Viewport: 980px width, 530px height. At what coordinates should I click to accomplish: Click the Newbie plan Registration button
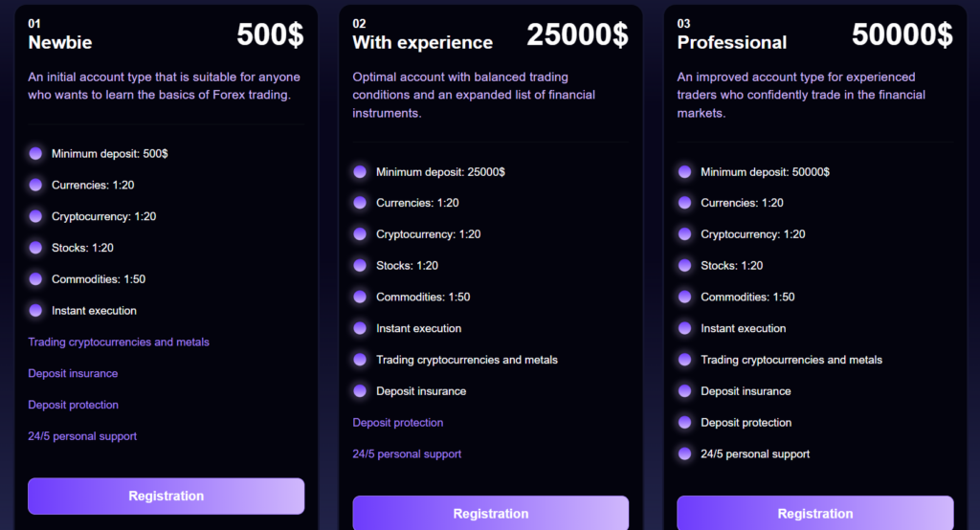pos(166,496)
